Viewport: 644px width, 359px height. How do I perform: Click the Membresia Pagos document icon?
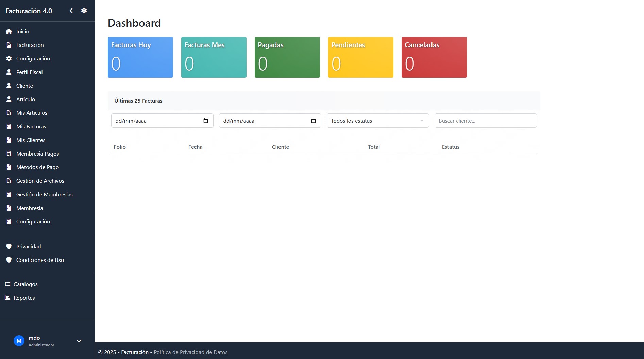pos(8,154)
